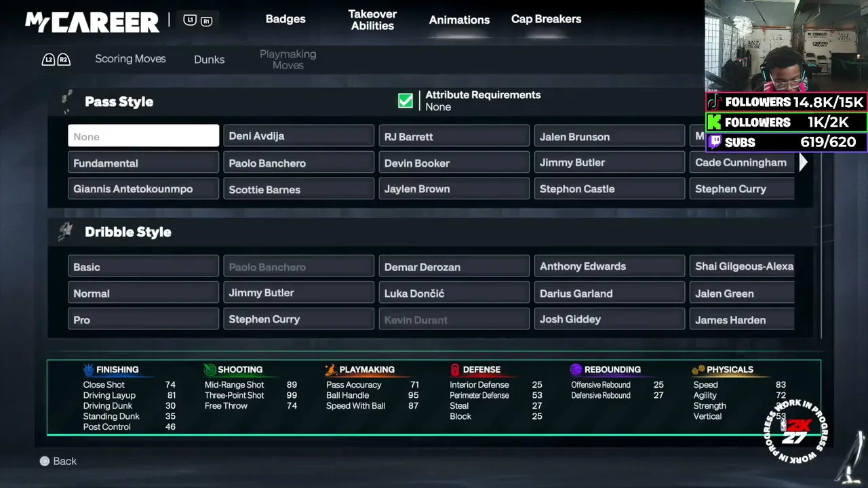
Task: Select Jimmy Butler under Dribble Style
Action: pyautogui.click(x=298, y=293)
